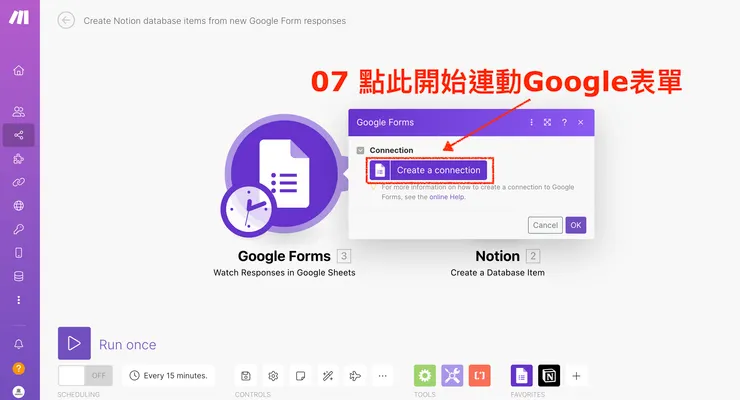Open Keys icon in sidebar
Screen dimensions: 740x400
point(18,229)
